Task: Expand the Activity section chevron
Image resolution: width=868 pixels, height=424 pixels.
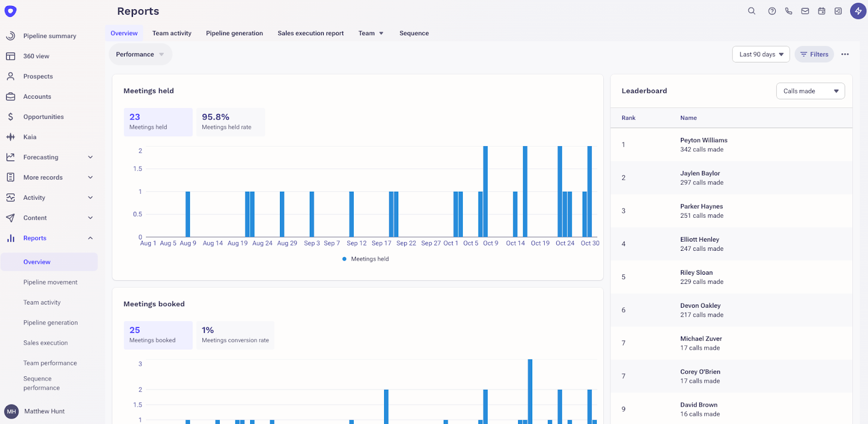Action: tap(90, 198)
